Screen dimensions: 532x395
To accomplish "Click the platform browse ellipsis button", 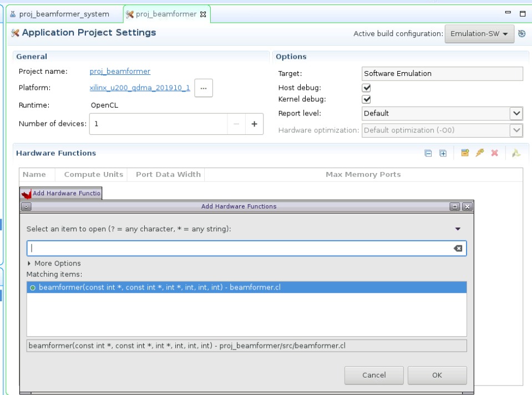I will pos(204,88).
